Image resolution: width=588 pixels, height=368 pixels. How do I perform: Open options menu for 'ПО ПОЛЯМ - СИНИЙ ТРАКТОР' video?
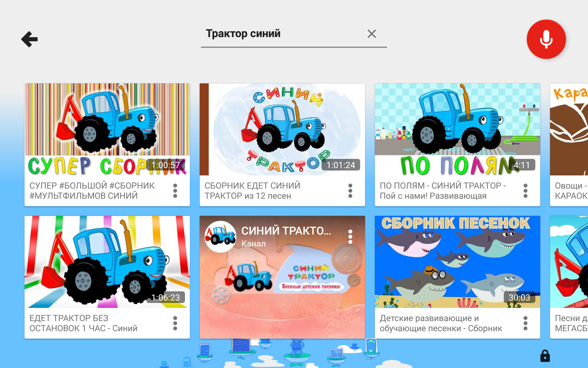pyautogui.click(x=526, y=191)
